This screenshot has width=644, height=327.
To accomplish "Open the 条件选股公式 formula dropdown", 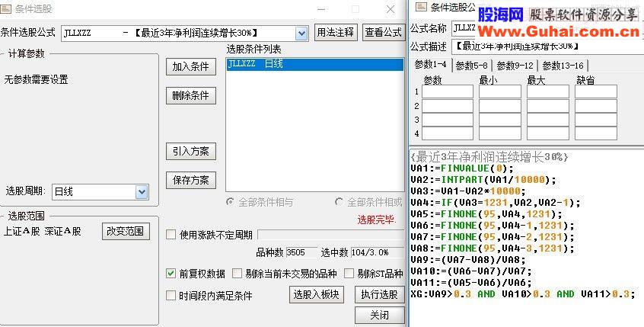I will (301, 33).
